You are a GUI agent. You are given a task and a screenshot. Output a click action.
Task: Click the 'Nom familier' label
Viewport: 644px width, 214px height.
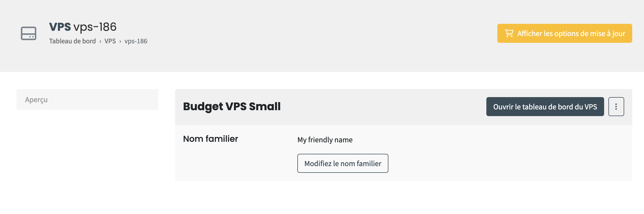[210, 139]
